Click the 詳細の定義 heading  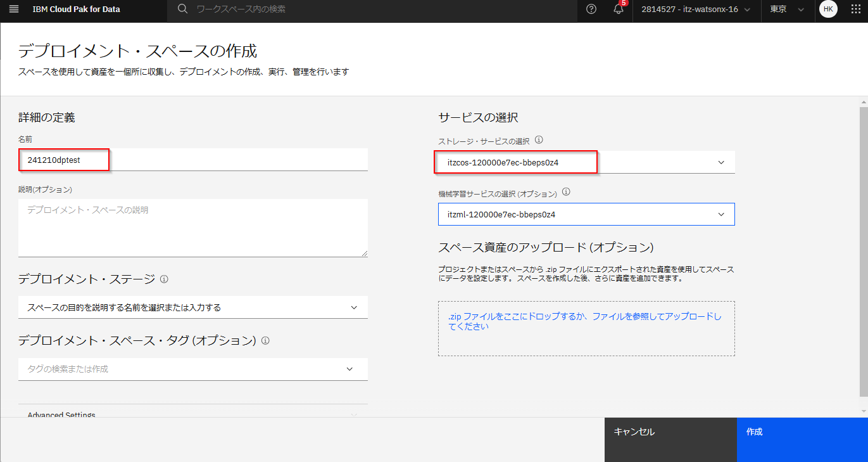pyautogui.click(x=46, y=117)
